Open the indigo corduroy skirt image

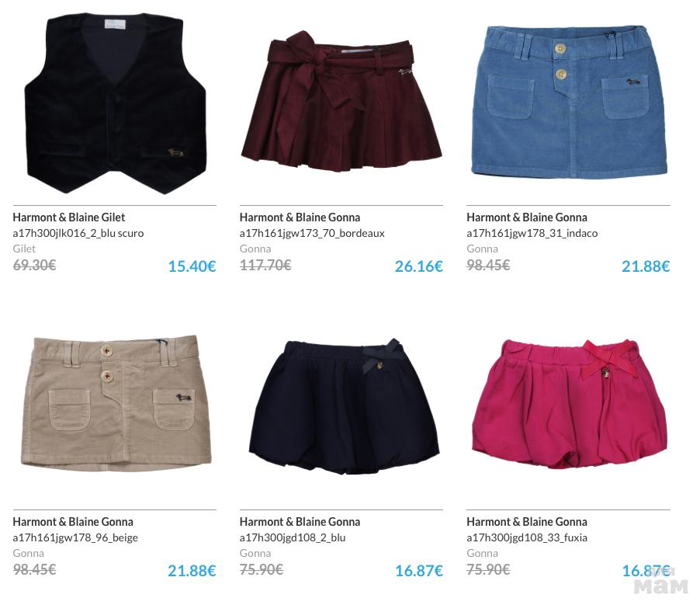tap(569, 102)
